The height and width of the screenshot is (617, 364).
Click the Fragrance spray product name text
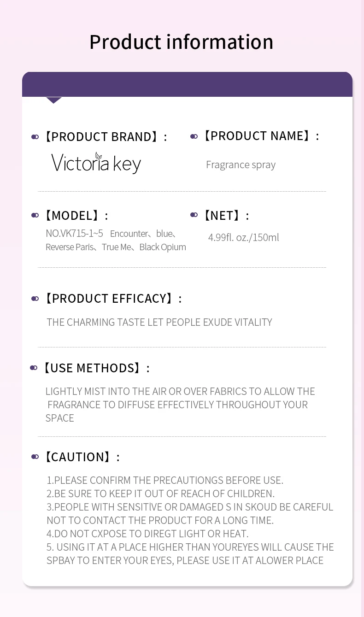(241, 165)
